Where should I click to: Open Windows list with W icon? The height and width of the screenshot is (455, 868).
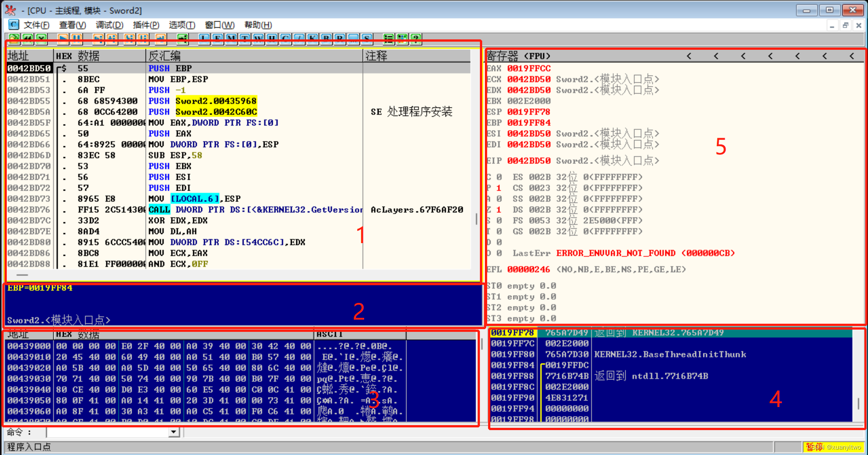259,39
